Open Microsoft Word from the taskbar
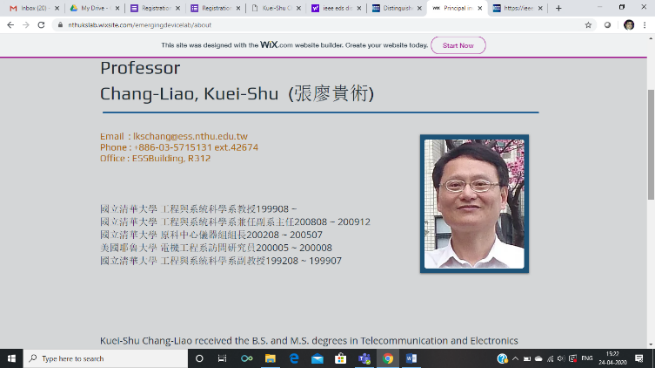 [411, 358]
